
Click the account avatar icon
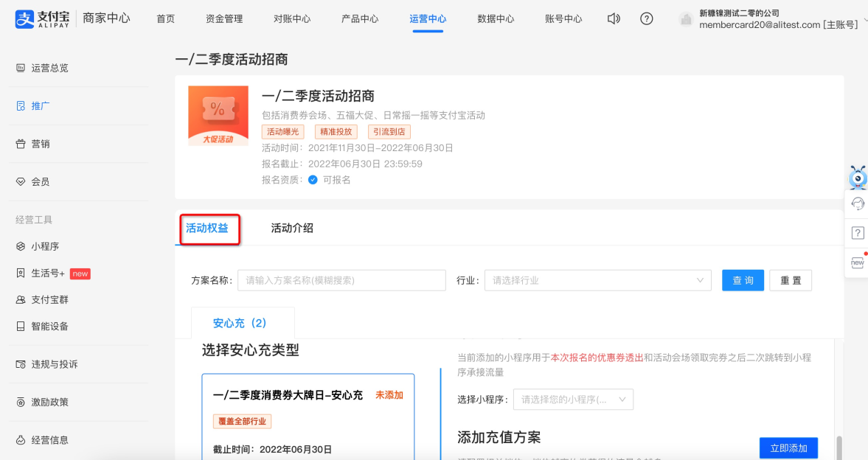point(686,19)
